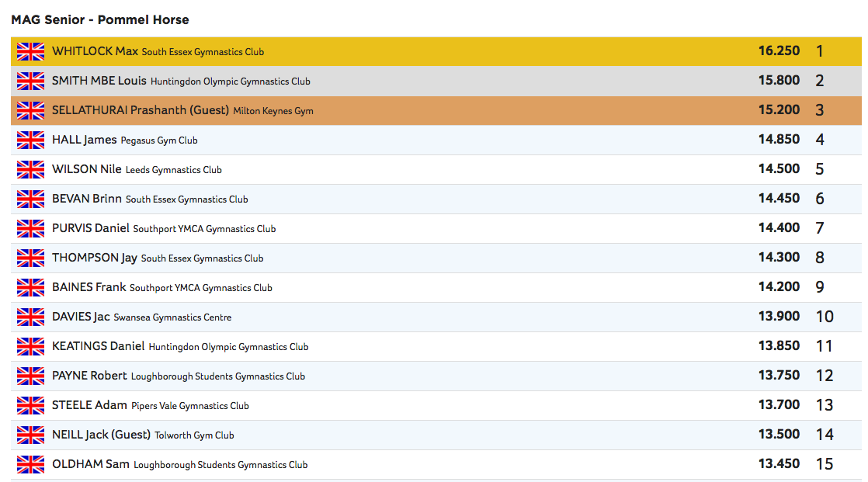
Task: Click the flag beside SELLATHURAI Prashanth
Action: [x=31, y=111]
